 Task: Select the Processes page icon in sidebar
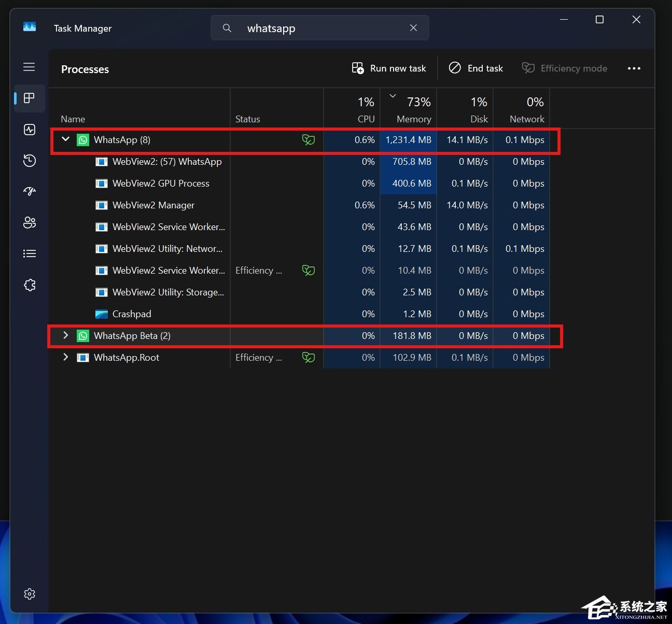point(30,98)
